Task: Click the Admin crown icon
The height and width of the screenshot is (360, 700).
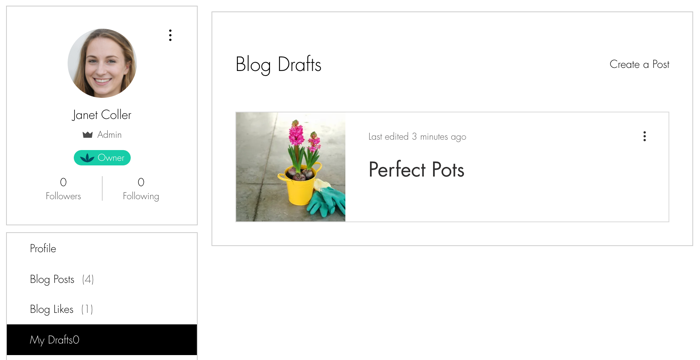Action: pyautogui.click(x=88, y=134)
